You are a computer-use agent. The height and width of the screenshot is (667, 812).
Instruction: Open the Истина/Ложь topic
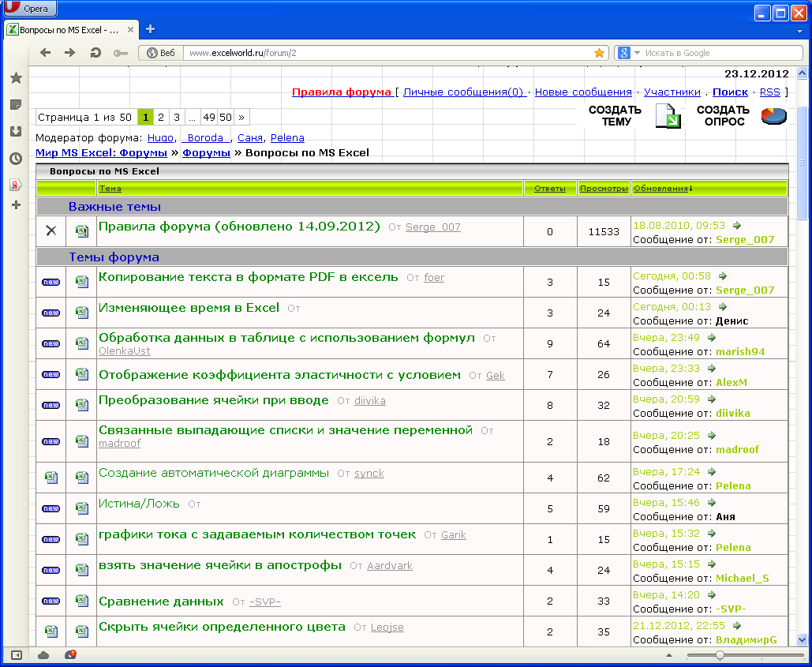(x=139, y=504)
